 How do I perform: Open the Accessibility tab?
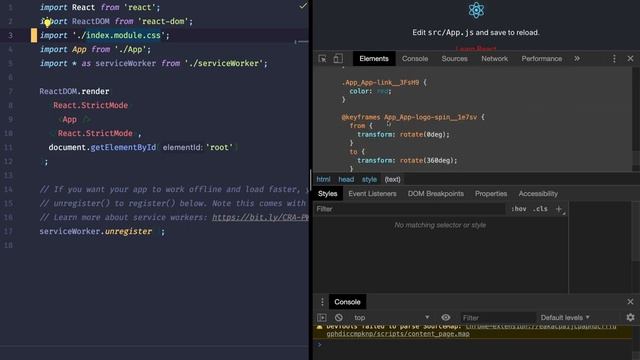point(538,194)
